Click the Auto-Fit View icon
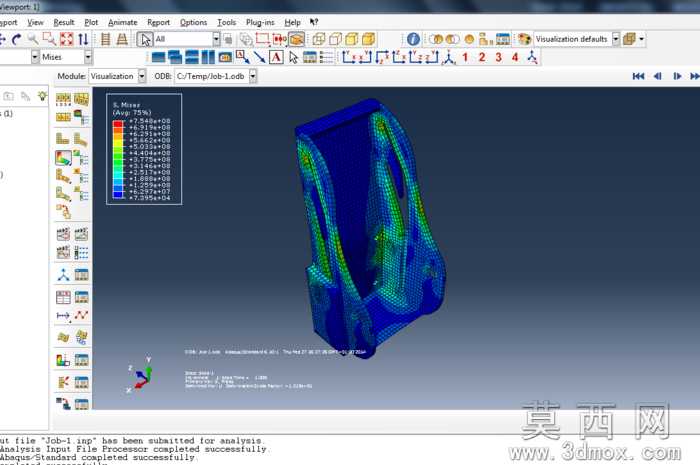Image resolution: width=700 pixels, height=465 pixels. [x=66, y=39]
